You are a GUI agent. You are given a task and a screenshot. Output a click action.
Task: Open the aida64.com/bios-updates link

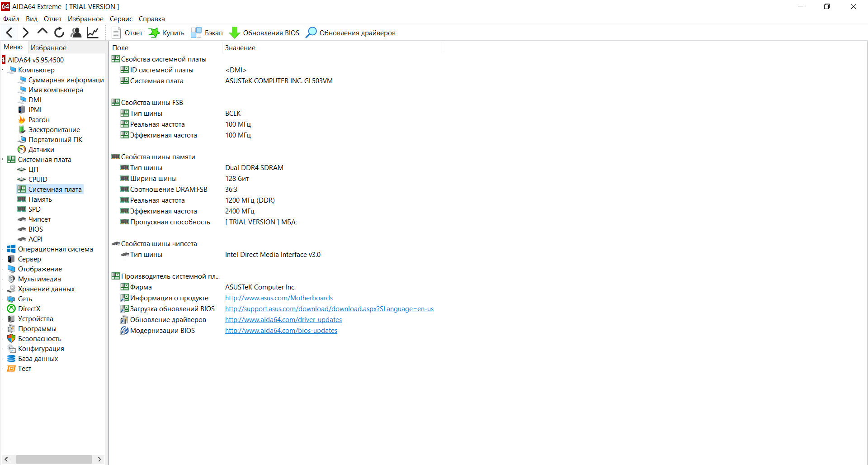click(281, 331)
